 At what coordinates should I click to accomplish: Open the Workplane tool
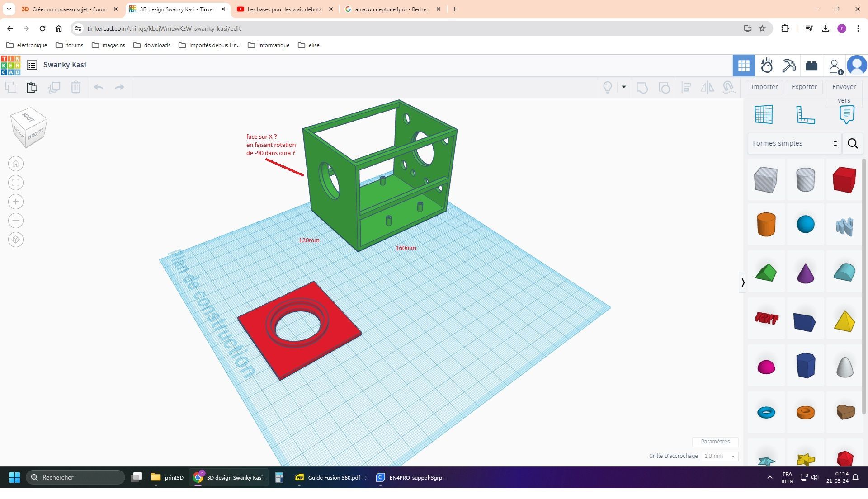(764, 114)
